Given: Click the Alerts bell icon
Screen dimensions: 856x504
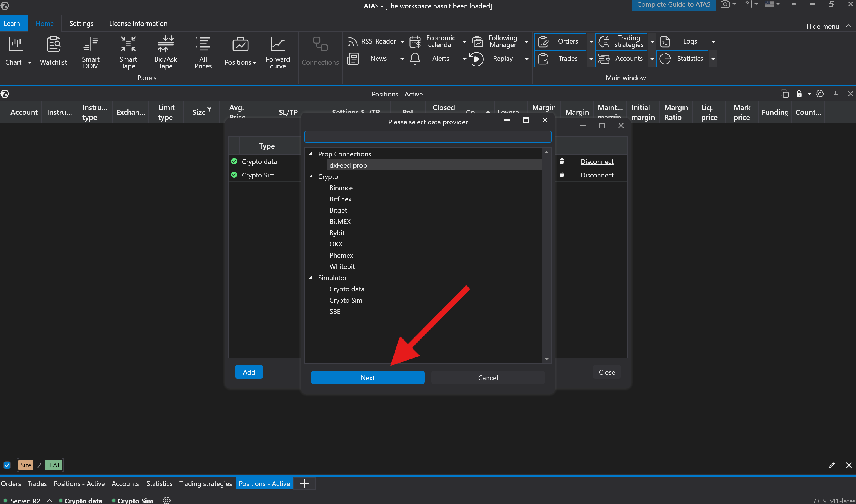Looking at the screenshot, I should pyautogui.click(x=415, y=59).
